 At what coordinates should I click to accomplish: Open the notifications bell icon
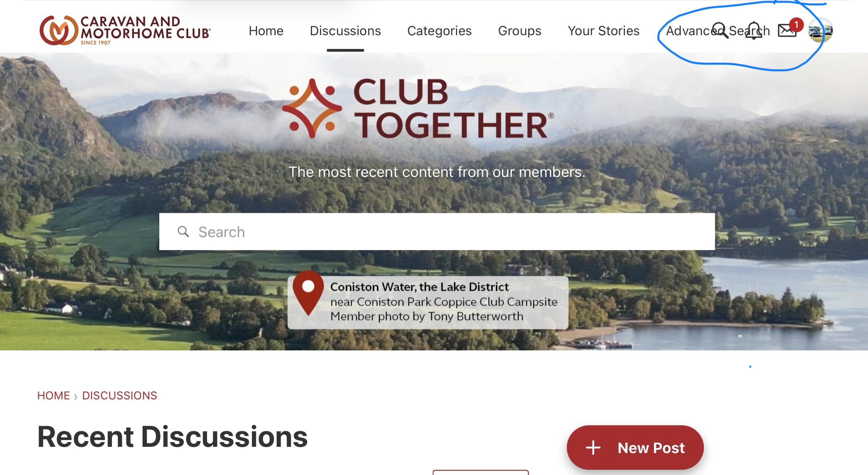click(754, 30)
